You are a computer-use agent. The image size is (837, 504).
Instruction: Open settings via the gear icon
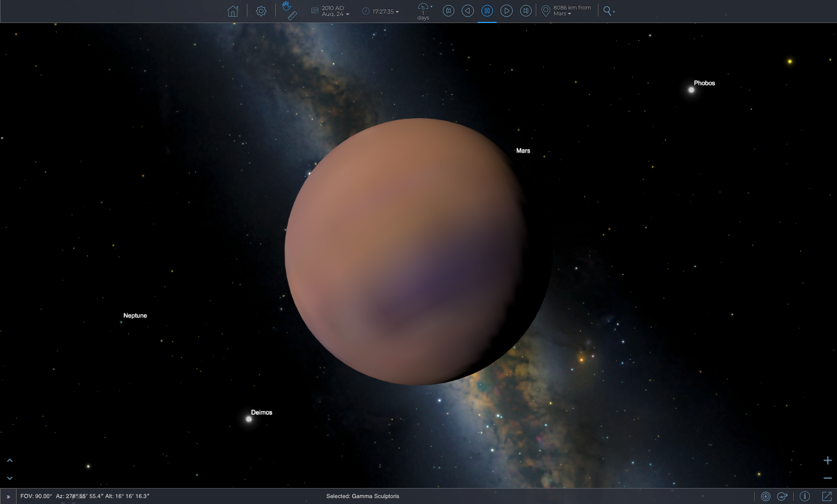pyautogui.click(x=261, y=11)
